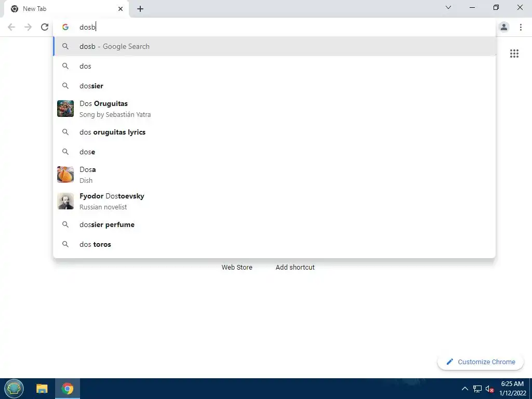Select the 'dossier' suggestion
The width and height of the screenshot is (532, 399).
click(x=274, y=86)
